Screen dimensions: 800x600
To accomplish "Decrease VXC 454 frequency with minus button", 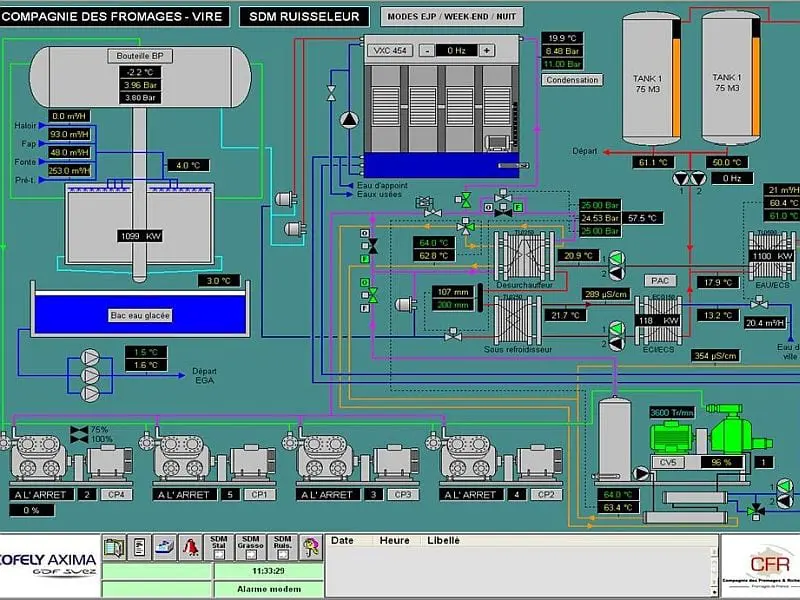I will [x=426, y=50].
